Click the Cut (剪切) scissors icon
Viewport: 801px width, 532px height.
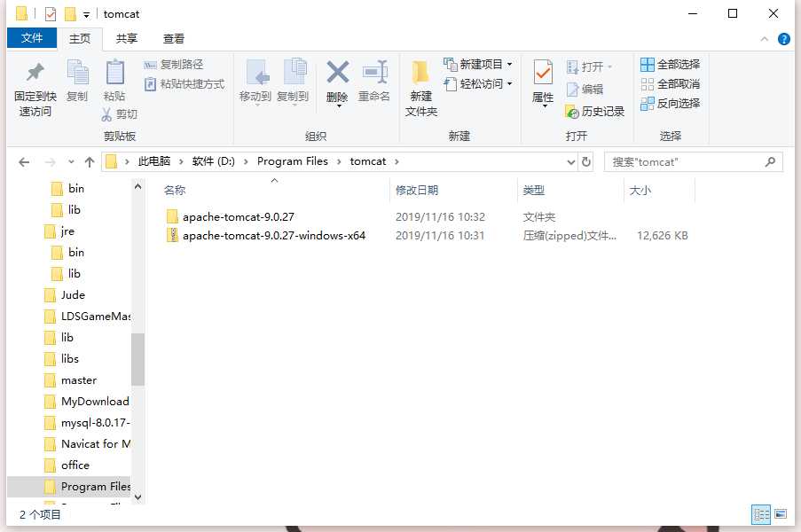(x=106, y=114)
